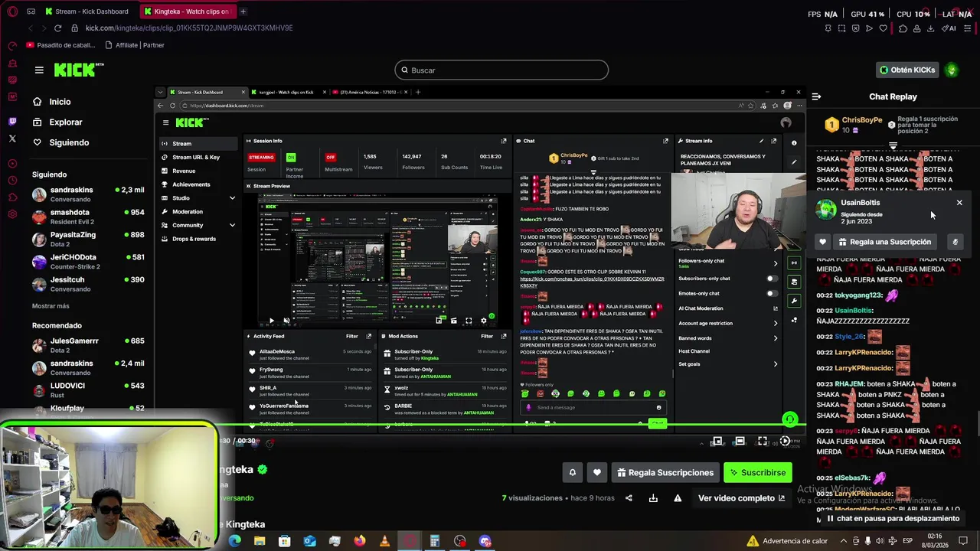Click Regala una Suscripción in the user card
980x551 pixels.
[x=884, y=242]
